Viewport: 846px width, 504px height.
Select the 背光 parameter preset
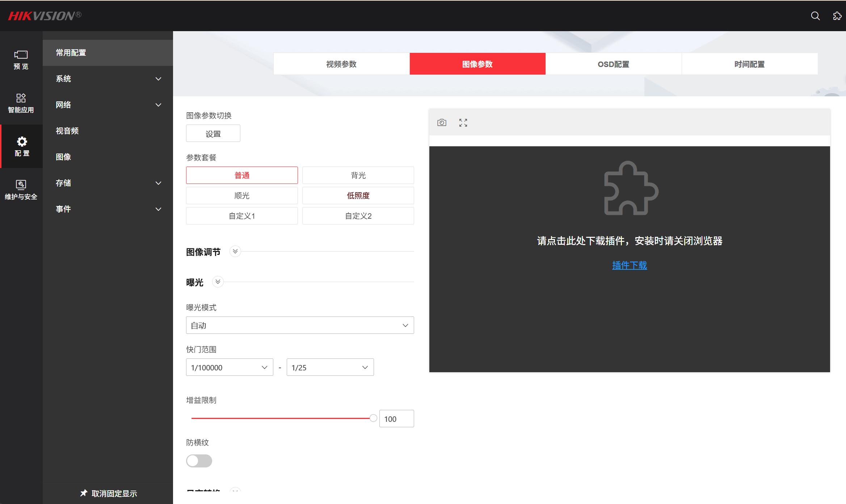358,175
